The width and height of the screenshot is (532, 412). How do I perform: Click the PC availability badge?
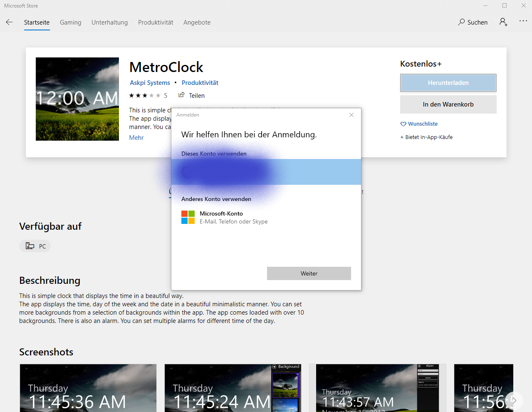coord(35,246)
